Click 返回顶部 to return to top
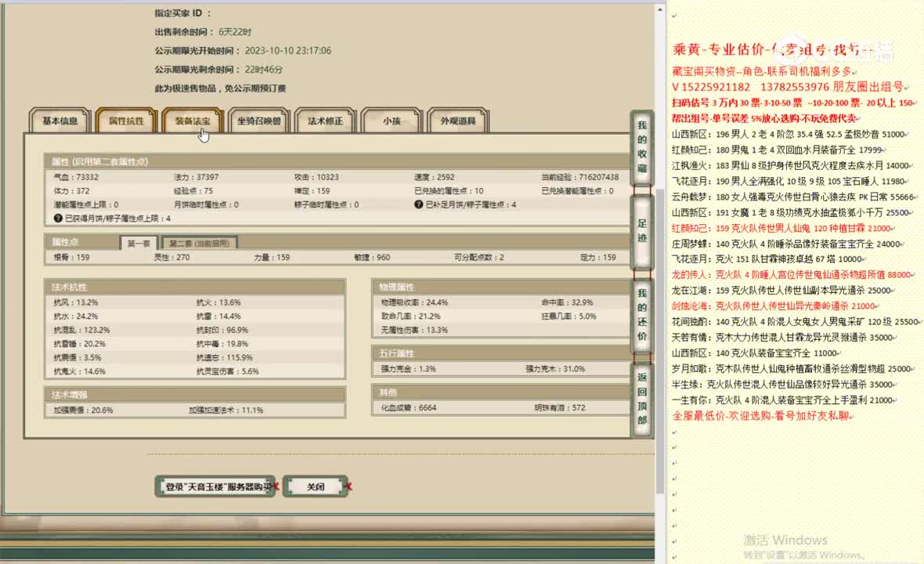The image size is (924, 564). pyautogui.click(x=642, y=399)
